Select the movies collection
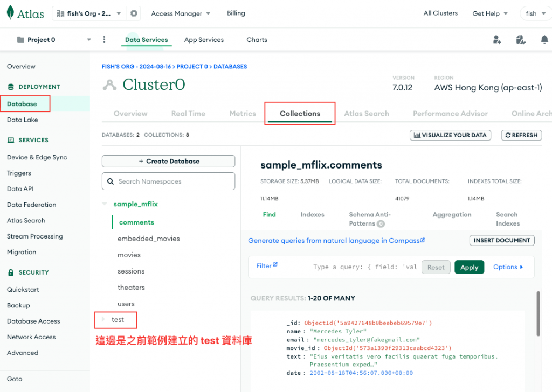 tap(129, 255)
